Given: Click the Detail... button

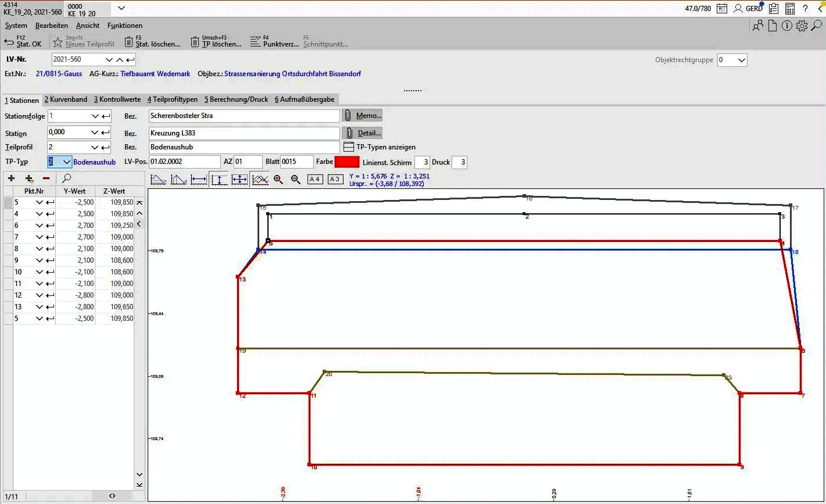Looking at the screenshot, I should click(x=363, y=133).
